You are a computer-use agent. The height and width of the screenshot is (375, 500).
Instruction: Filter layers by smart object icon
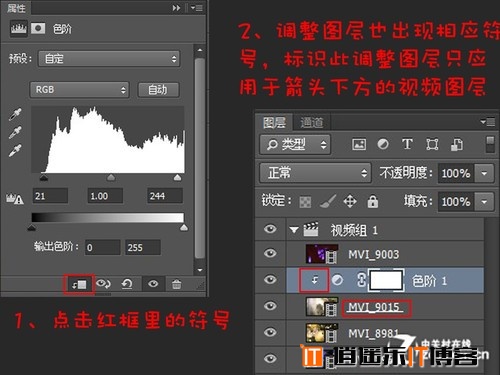click(x=457, y=144)
